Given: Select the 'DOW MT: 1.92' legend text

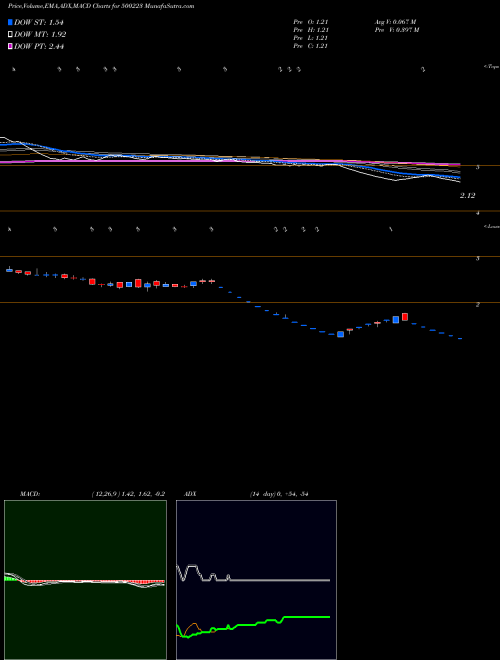Looking at the screenshot, I should tap(40, 35).
